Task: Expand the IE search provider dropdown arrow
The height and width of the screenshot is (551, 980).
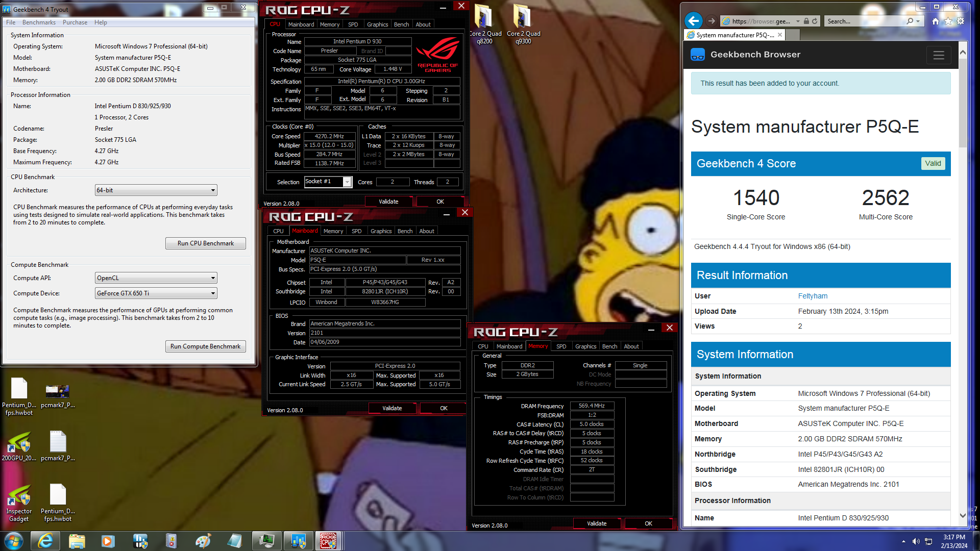Action: [918, 21]
